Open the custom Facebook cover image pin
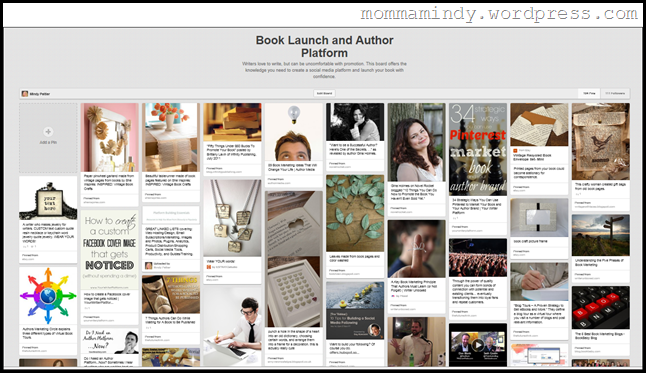 point(110,250)
